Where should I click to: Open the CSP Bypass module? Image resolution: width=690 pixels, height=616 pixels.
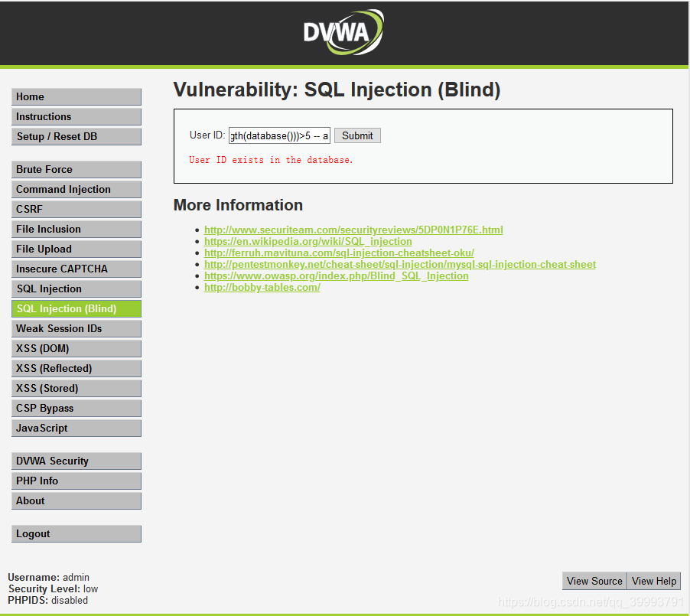click(x=76, y=408)
